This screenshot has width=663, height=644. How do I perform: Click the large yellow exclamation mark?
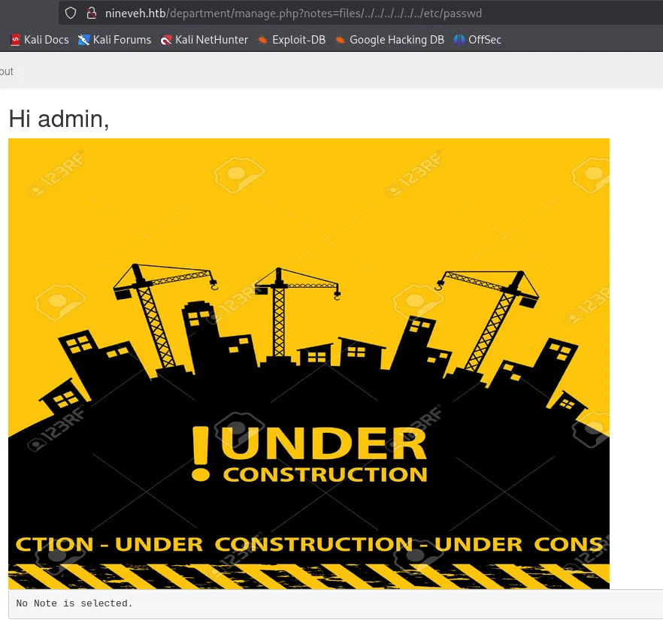point(201,453)
